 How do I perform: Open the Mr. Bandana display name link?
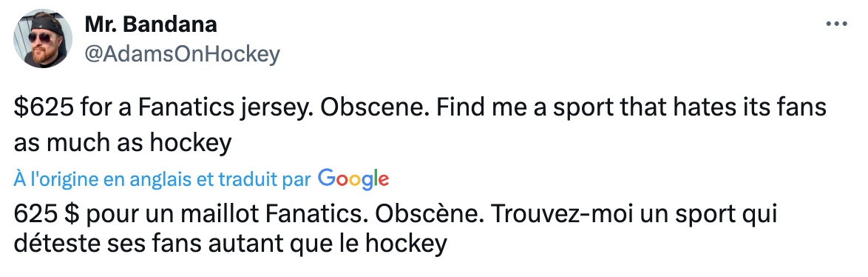(x=151, y=24)
